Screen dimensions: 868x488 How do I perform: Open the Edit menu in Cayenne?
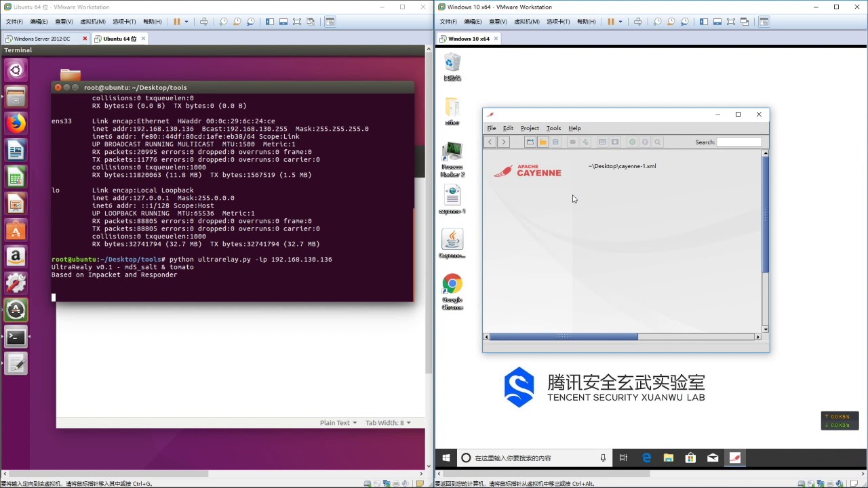508,128
